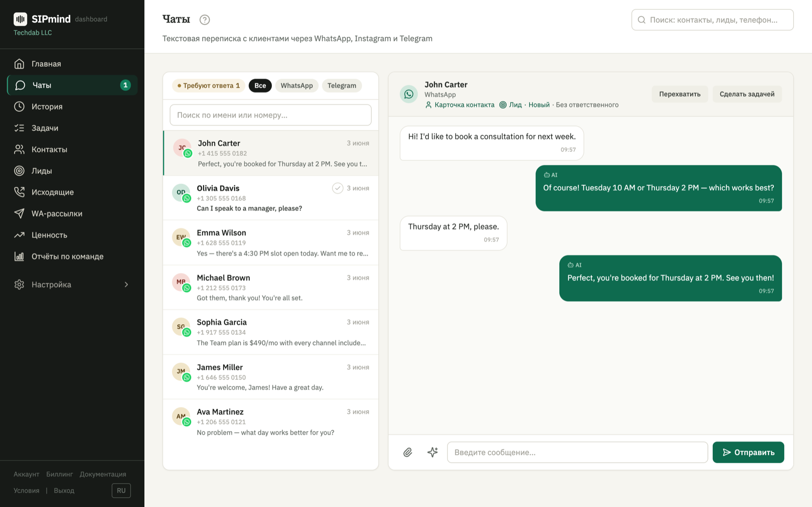Click James Miller's JM avatar

point(181,371)
